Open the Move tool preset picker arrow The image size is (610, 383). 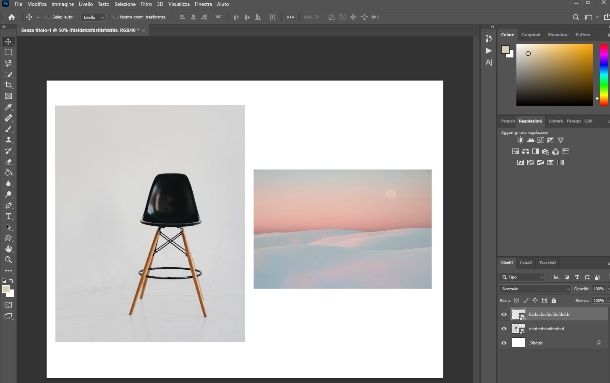coord(38,18)
